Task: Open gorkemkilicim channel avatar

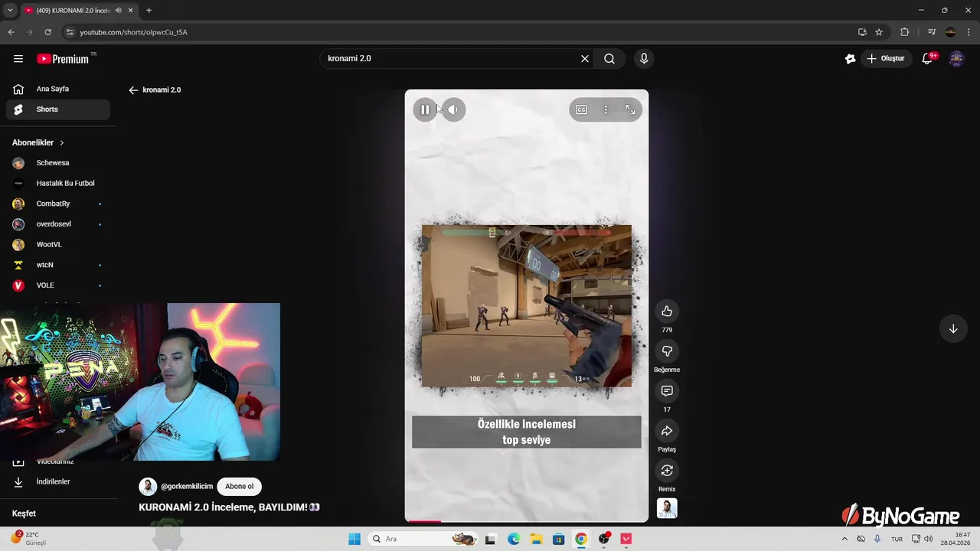Action: coord(148,487)
